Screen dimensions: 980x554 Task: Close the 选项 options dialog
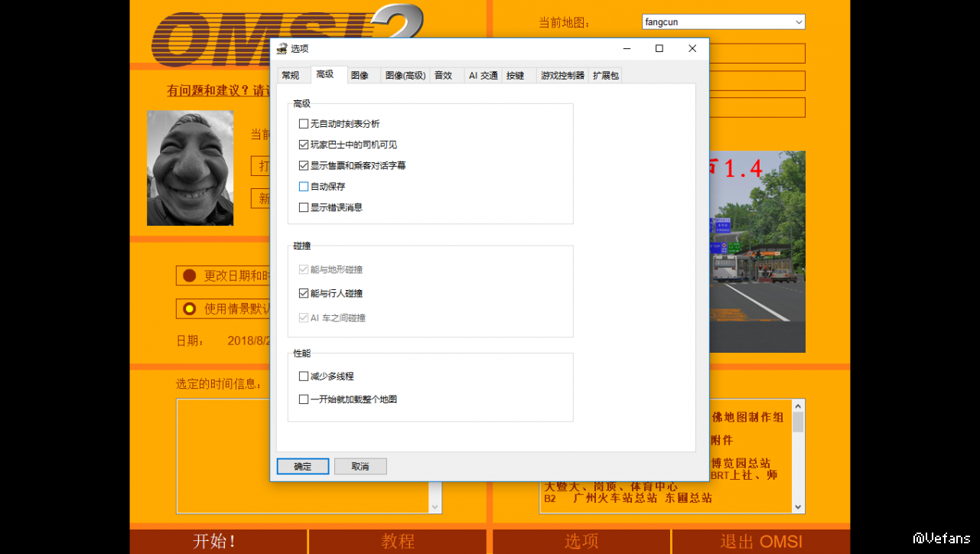pyautogui.click(x=692, y=48)
